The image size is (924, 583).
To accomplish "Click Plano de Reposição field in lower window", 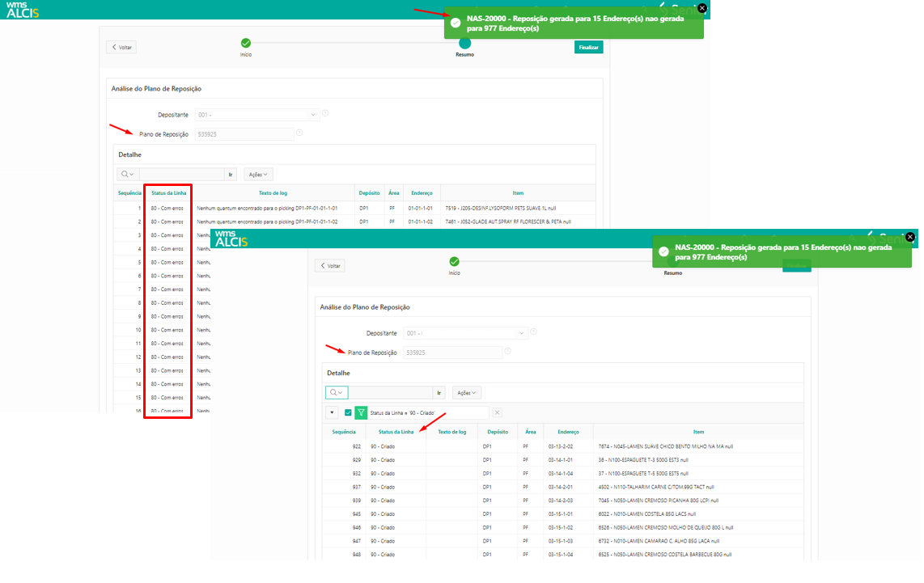I will pyautogui.click(x=452, y=353).
